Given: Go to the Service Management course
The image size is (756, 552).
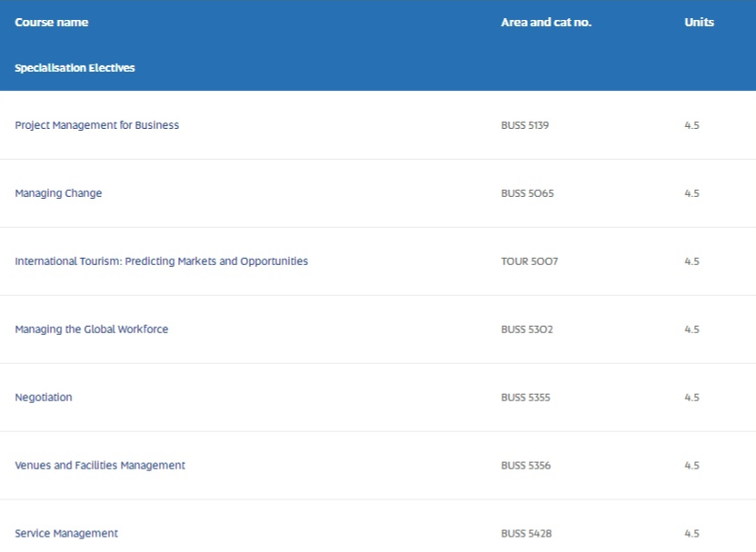Looking at the screenshot, I should coord(66,534).
